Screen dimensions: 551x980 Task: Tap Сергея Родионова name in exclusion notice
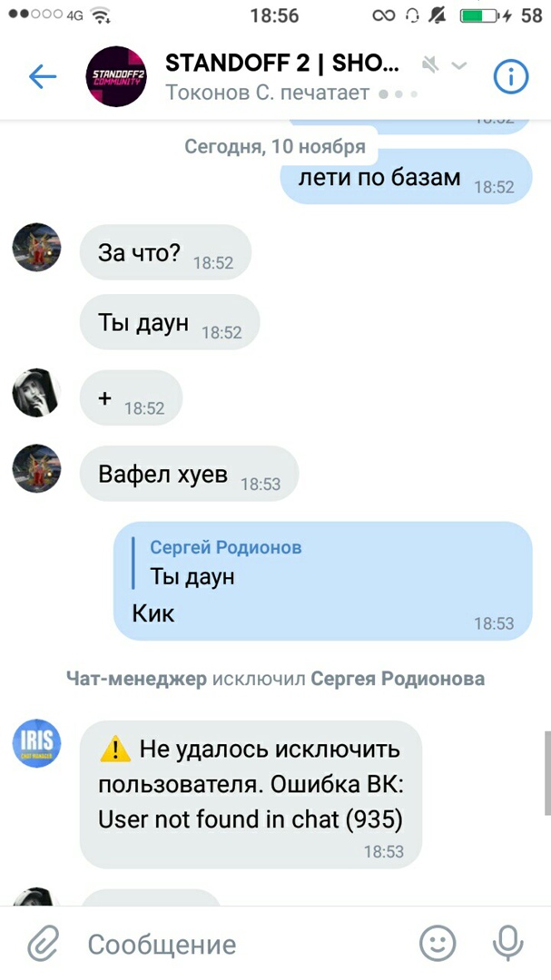398,679
